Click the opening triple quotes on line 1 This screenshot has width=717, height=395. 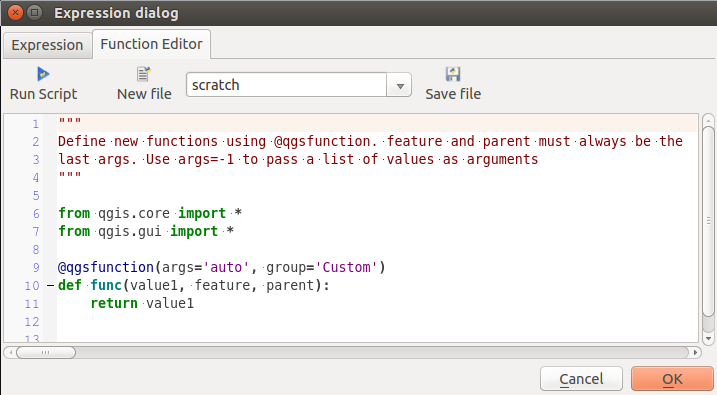click(70, 122)
